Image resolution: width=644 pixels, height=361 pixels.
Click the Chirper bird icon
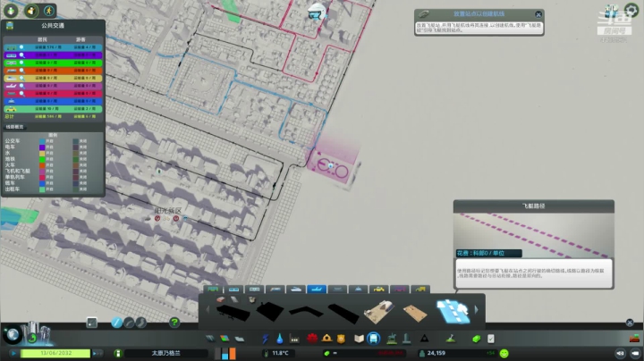[316, 13]
